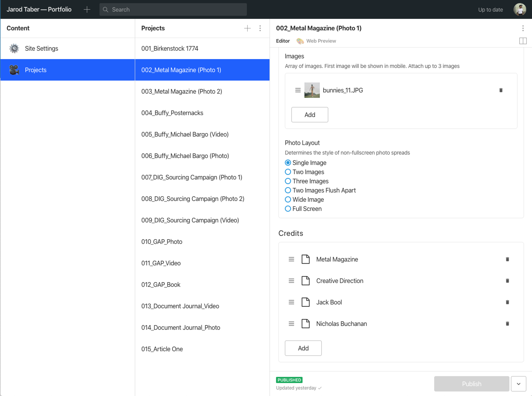Open Site Settings in the Content pane
Viewport: 532px width, 396px height.
coord(41,48)
